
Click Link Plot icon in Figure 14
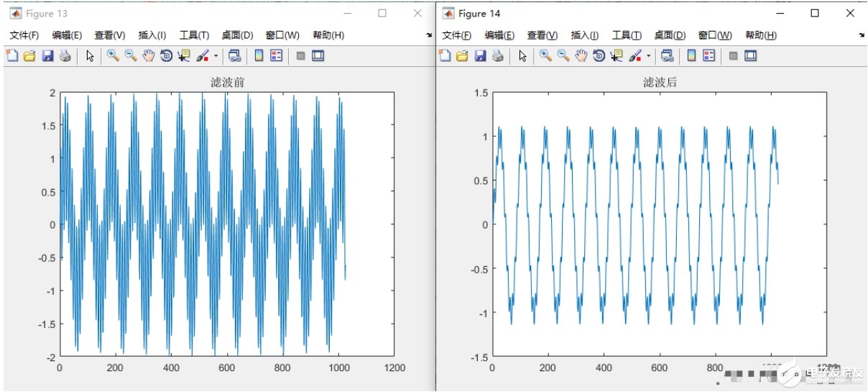pyautogui.click(x=667, y=55)
